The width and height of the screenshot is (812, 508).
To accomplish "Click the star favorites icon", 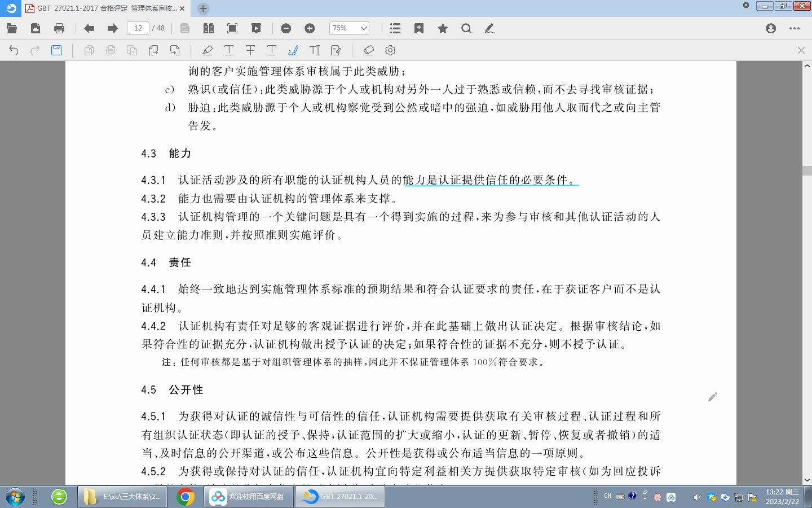I will pyautogui.click(x=443, y=28).
